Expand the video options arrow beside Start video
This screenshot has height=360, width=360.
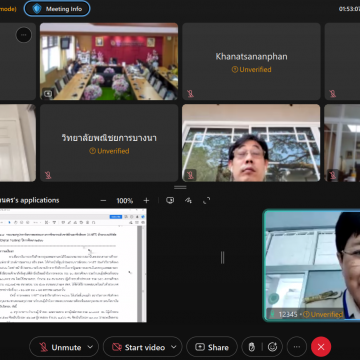[174, 347]
